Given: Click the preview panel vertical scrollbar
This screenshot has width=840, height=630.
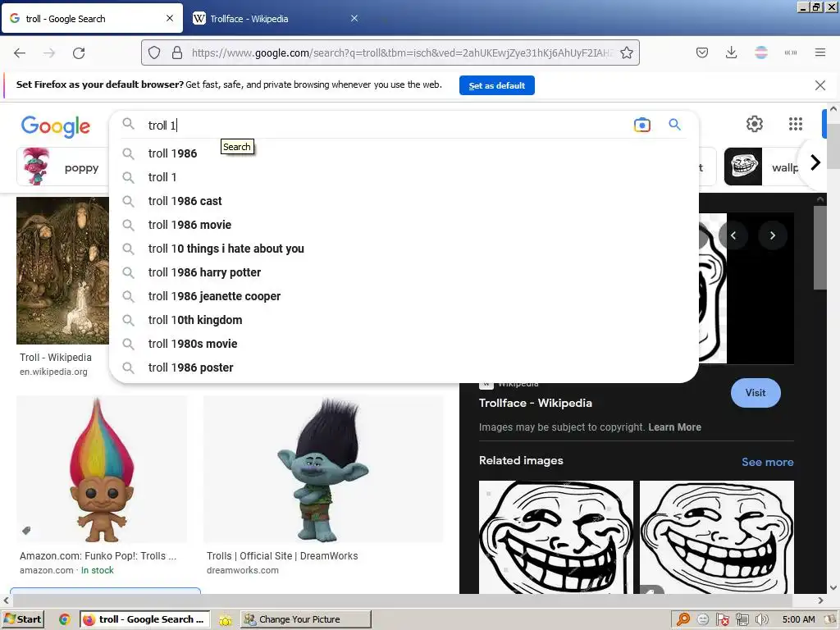Looking at the screenshot, I should click(x=819, y=246).
